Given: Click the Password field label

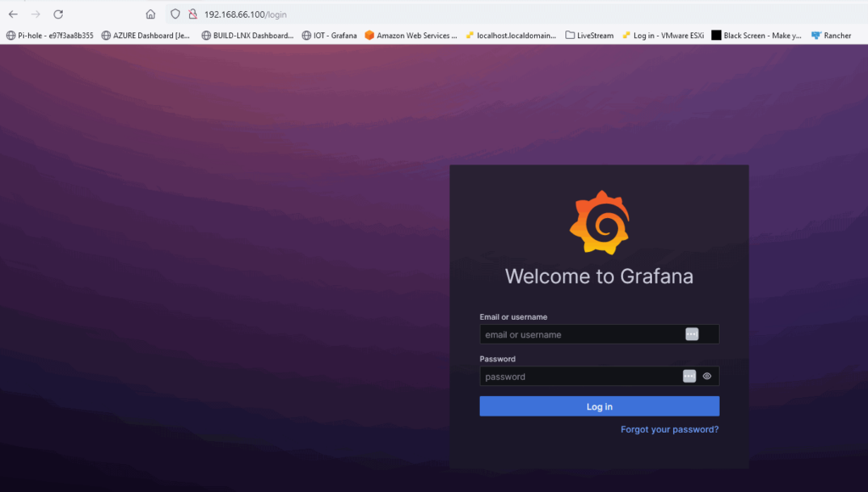Looking at the screenshot, I should pyautogui.click(x=497, y=359).
